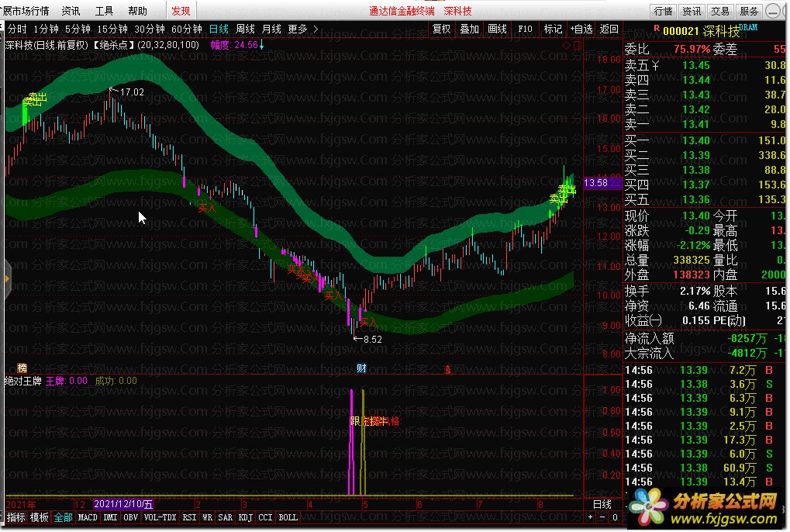Open the 更多 period menu
Viewport: 790px width, 532px height.
click(x=298, y=29)
